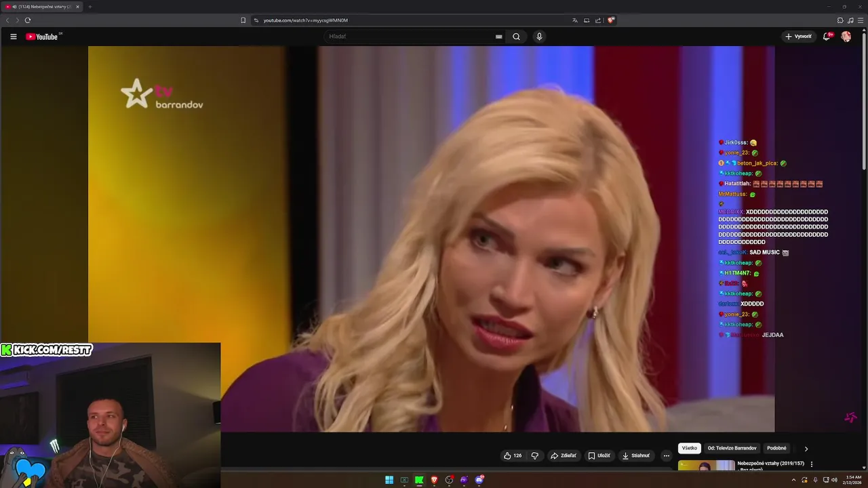Open options menu for Nebezpečné vzťahy (2019/157)
The width and height of the screenshot is (868, 488).
812,464
